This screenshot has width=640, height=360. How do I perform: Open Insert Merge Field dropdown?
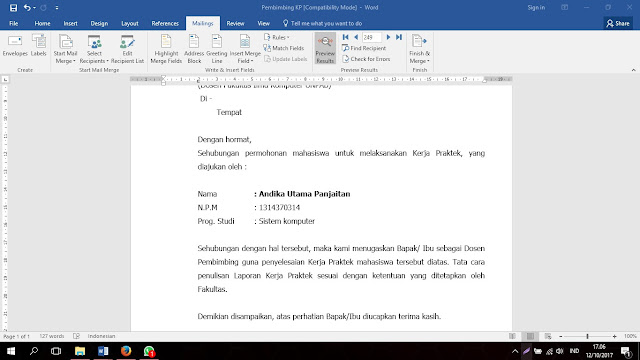(245, 49)
